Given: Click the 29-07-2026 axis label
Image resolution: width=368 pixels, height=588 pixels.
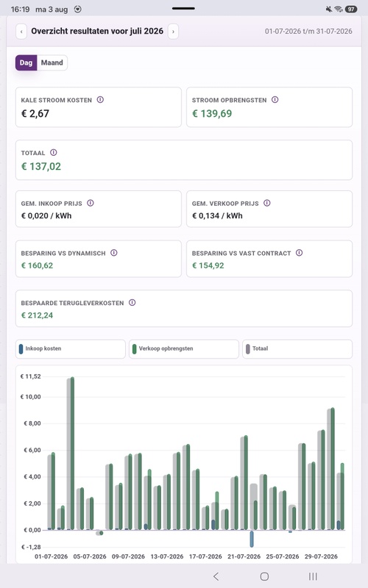Looking at the screenshot, I should (321, 556).
